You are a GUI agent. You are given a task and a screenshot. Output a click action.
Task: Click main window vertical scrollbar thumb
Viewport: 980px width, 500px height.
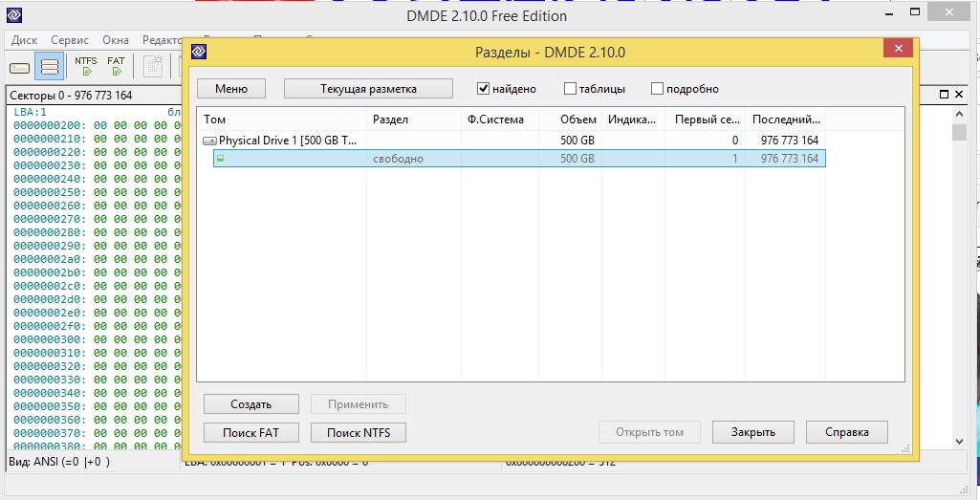(959, 132)
